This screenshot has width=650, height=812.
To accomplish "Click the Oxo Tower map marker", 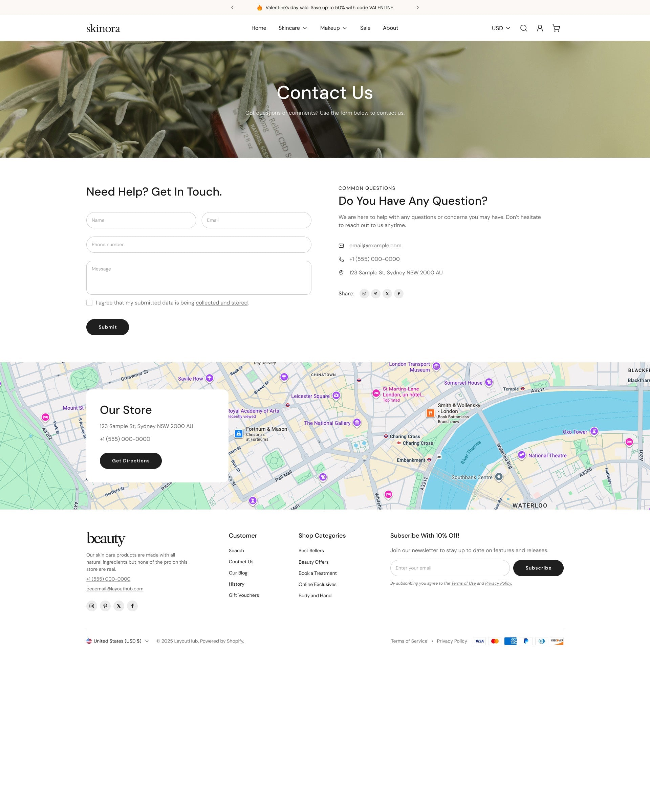I will tap(594, 431).
